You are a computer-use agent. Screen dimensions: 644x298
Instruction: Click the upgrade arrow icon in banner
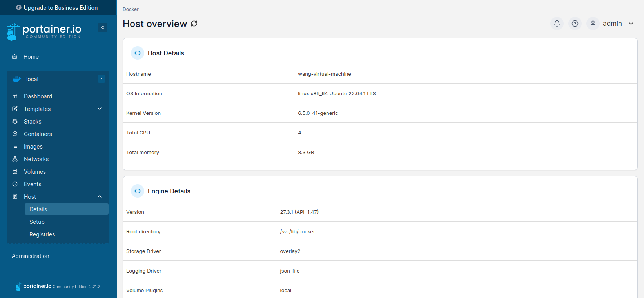coord(19,7)
